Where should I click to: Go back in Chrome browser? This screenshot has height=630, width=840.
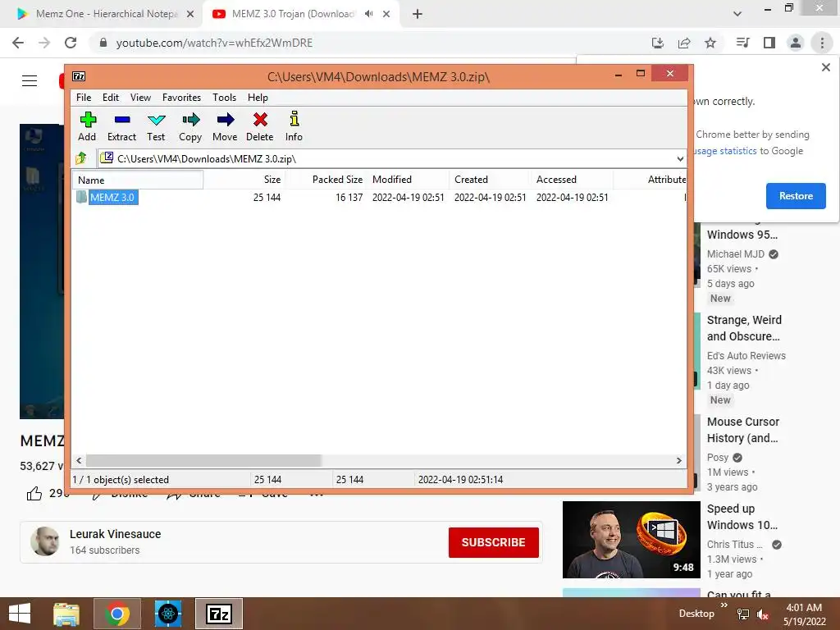point(18,43)
